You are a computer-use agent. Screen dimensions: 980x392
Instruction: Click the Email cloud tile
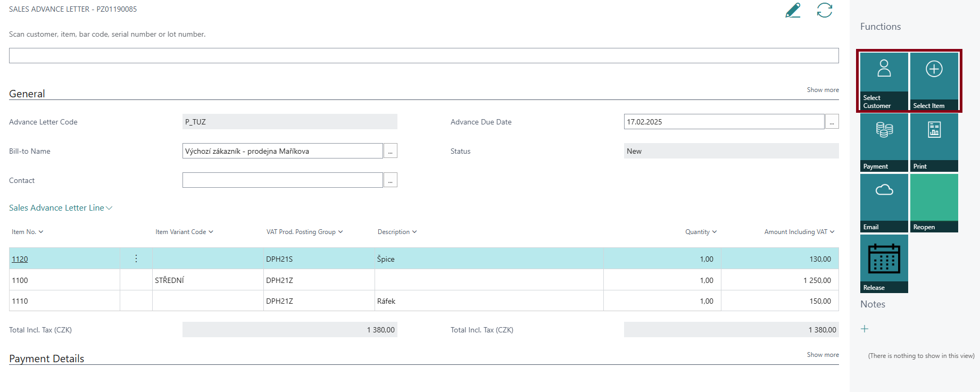click(x=884, y=203)
